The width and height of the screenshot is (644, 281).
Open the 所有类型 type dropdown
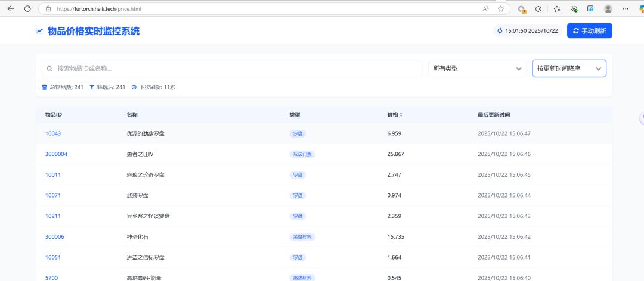tap(477, 68)
